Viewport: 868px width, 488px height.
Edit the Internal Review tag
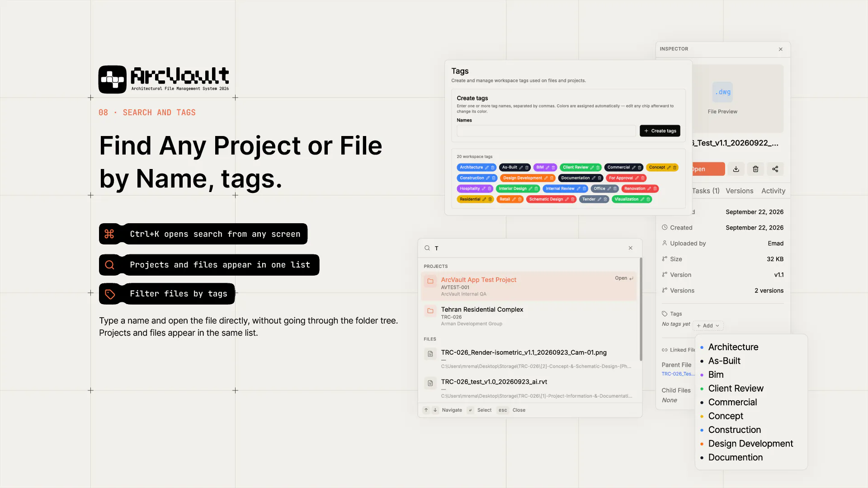click(578, 188)
